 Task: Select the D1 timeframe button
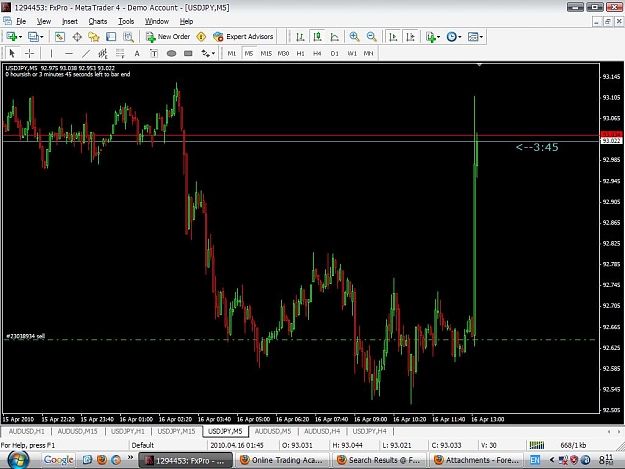point(334,53)
